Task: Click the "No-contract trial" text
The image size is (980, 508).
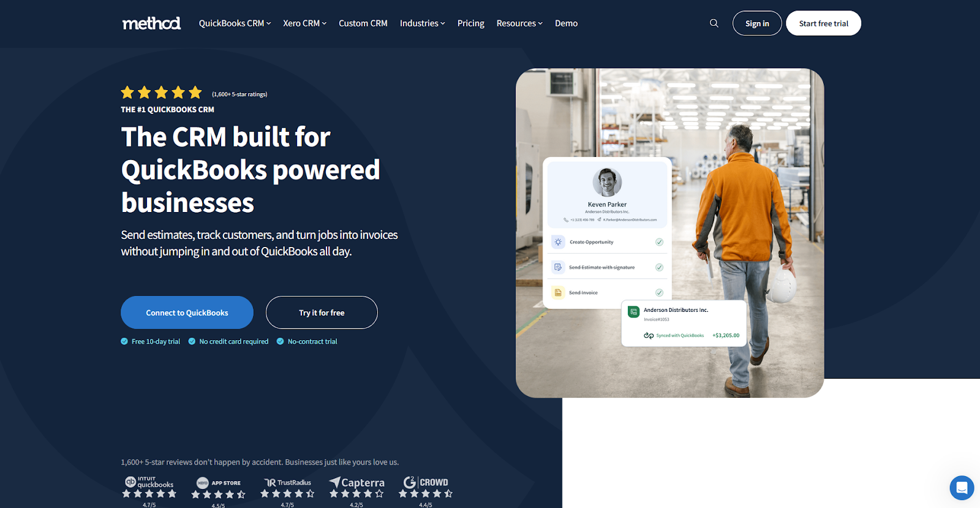Action: click(312, 341)
